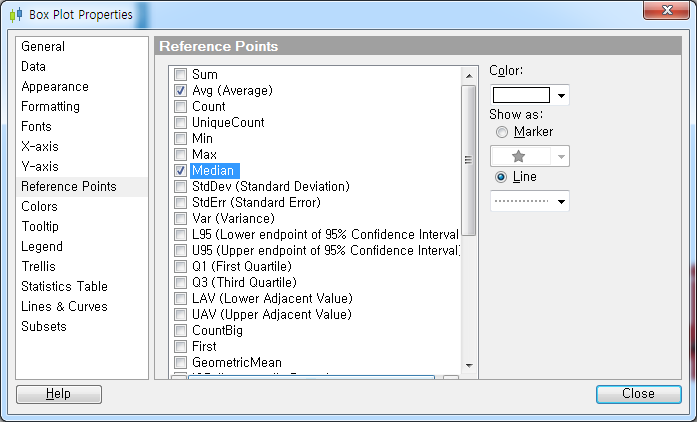Click the Help button

[59, 394]
